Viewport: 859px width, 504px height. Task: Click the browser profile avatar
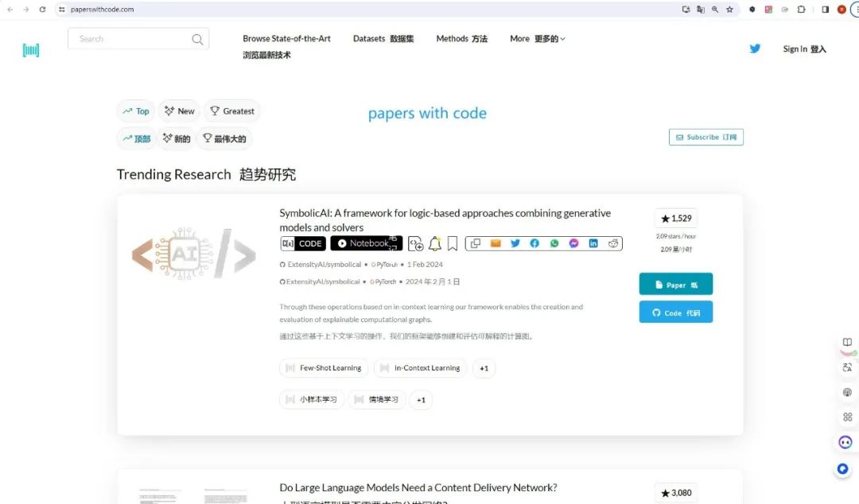[842, 10]
